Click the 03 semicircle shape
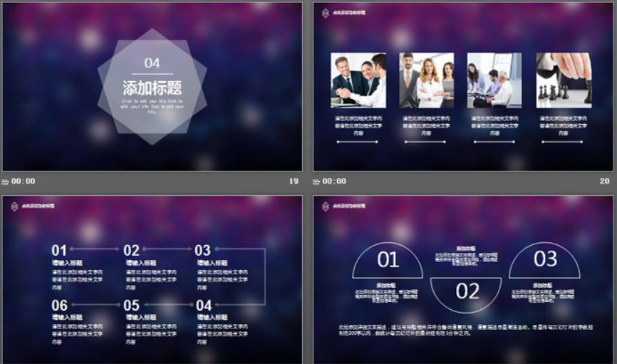The image size is (617, 364). click(545, 259)
